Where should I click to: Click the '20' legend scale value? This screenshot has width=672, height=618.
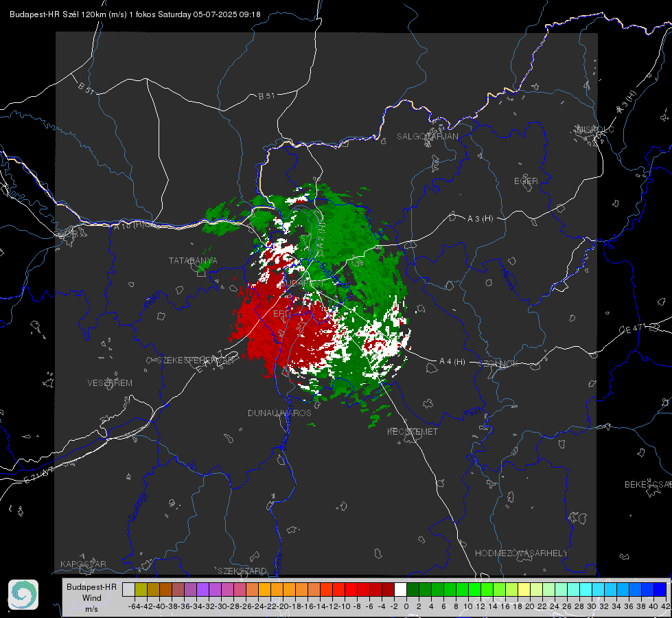pyautogui.click(x=530, y=606)
